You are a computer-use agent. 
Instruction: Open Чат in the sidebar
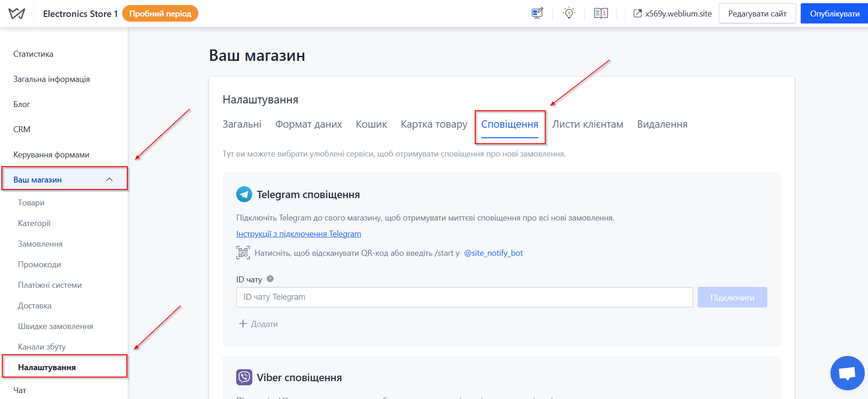(20, 390)
